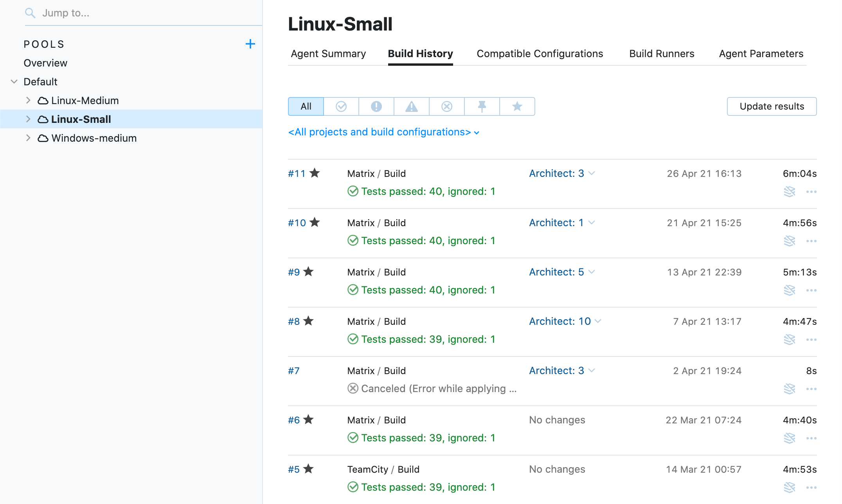This screenshot has height=504, width=842.
Task: Switch to the Agent Summary tab
Action: [x=327, y=53]
